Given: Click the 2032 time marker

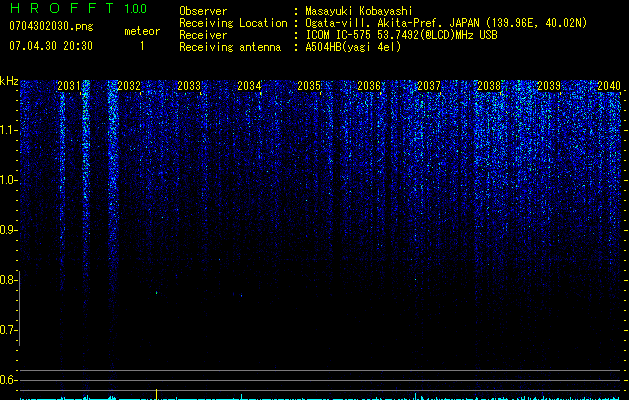Looking at the screenshot, I should pos(129,86).
